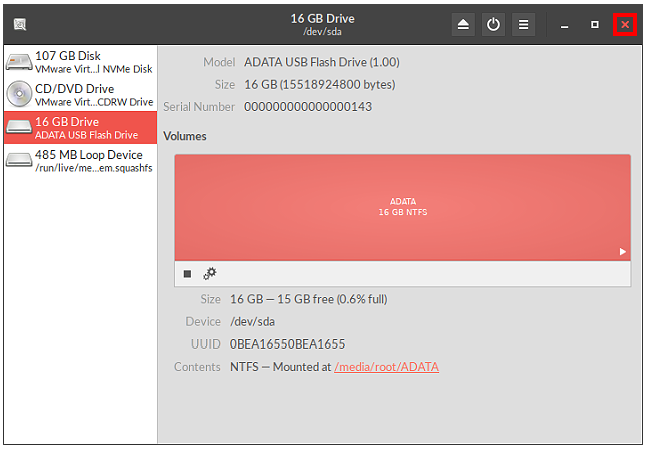Click the device value /dev/sda in details
The height and width of the screenshot is (451, 650).
(x=254, y=324)
